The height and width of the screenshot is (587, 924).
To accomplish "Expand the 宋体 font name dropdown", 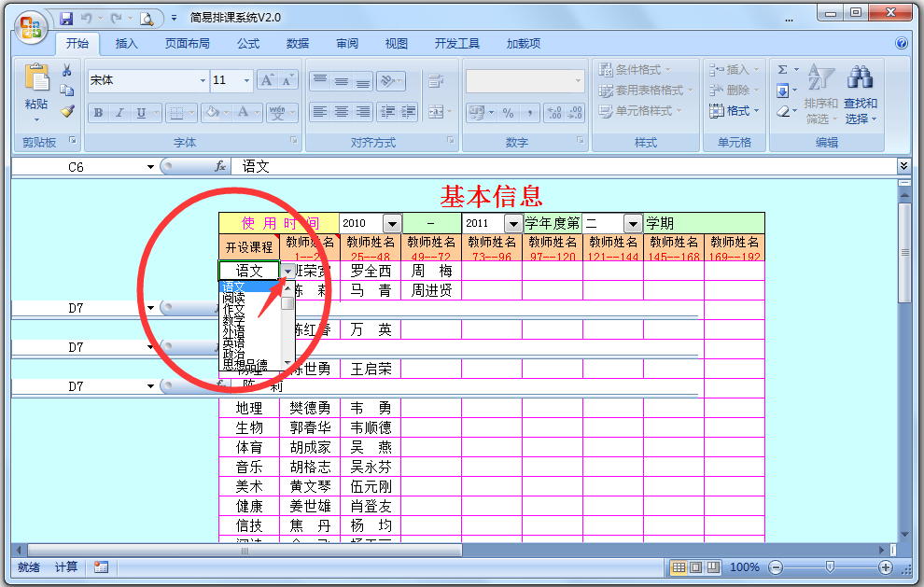I will (x=203, y=81).
